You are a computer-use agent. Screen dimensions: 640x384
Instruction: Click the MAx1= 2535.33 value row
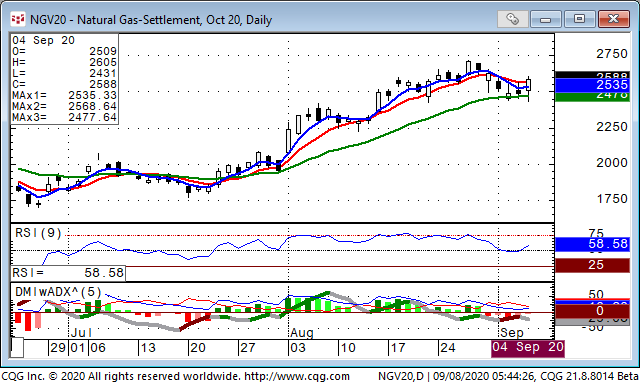pyautogui.click(x=64, y=95)
